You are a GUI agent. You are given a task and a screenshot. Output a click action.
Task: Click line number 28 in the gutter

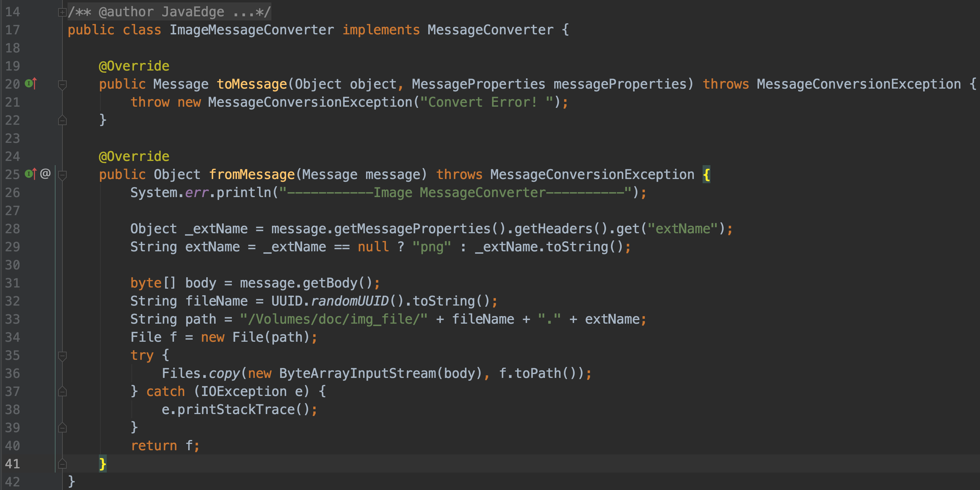[x=13, y=229]
